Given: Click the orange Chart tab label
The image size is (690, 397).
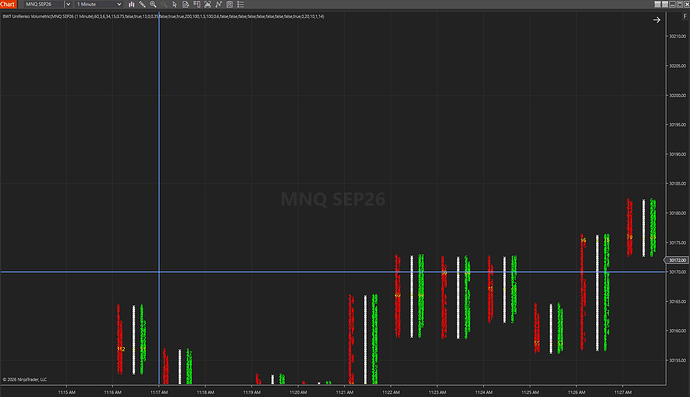Looking at the screenshot, I should click(x=8, y=4).
